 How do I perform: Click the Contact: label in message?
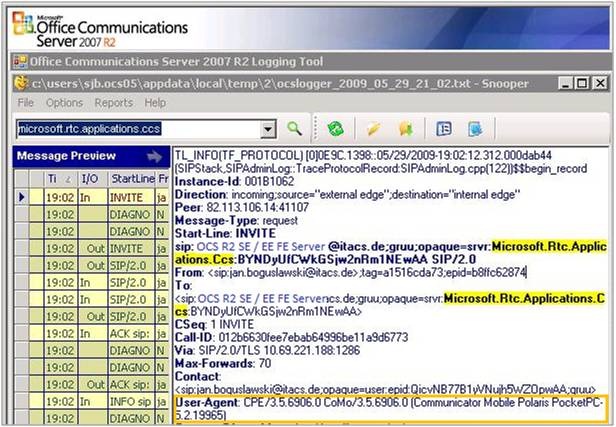coord(198,376)
